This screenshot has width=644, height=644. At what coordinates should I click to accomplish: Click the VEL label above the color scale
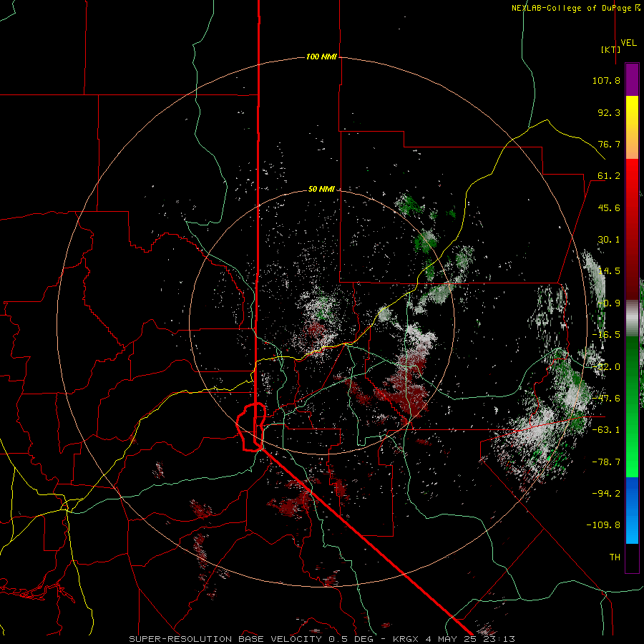coord(628,43)
